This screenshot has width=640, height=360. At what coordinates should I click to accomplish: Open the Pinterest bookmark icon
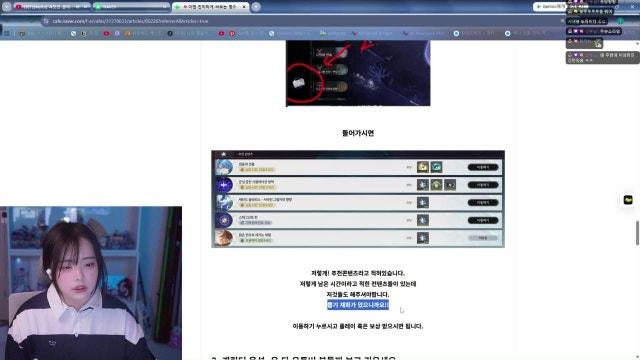(x=232, y=33)
